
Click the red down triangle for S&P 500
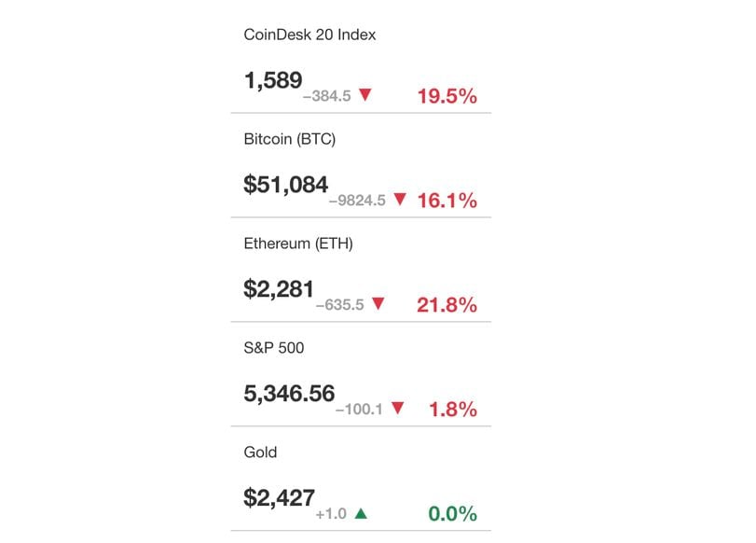pos(398,409)
